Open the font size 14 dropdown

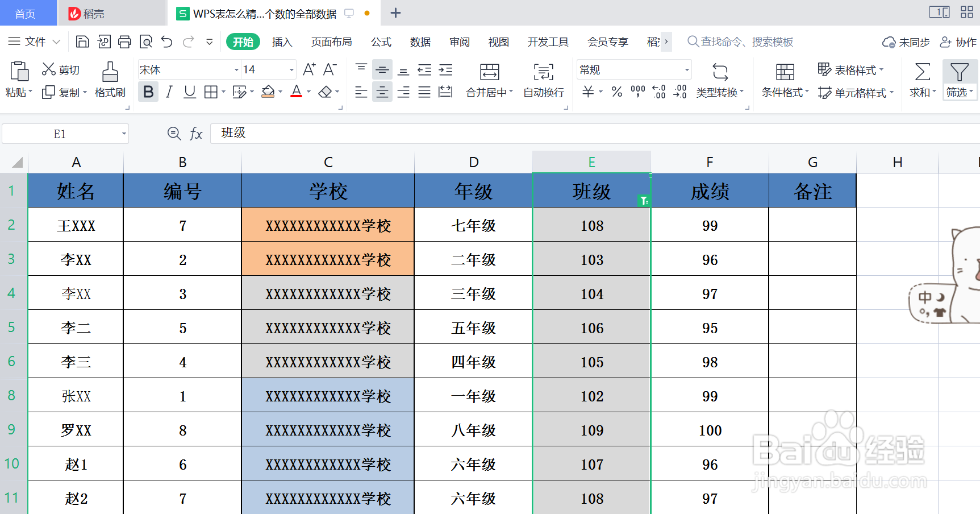(x=291, y=70)
